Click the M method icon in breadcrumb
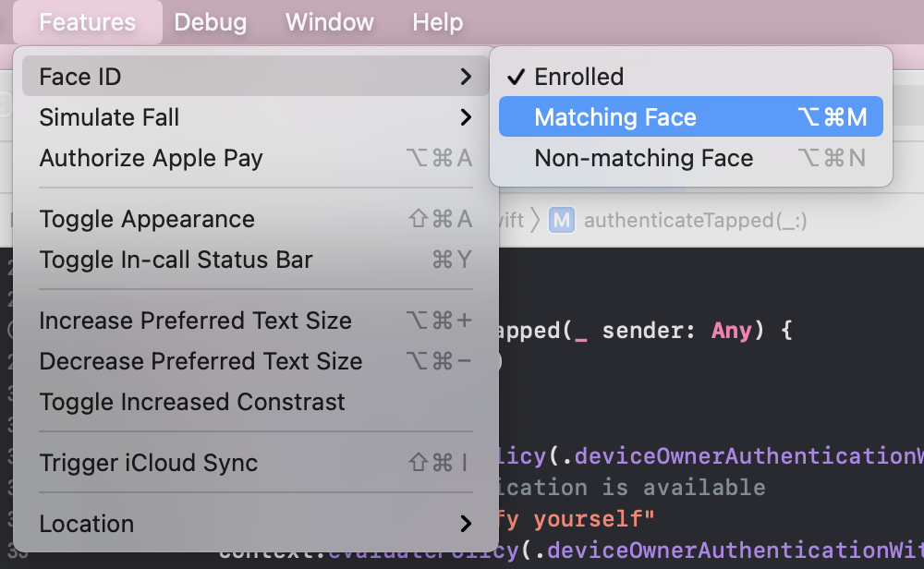The height and width of the screenshot is (569, 924). (x=562, y=220)
